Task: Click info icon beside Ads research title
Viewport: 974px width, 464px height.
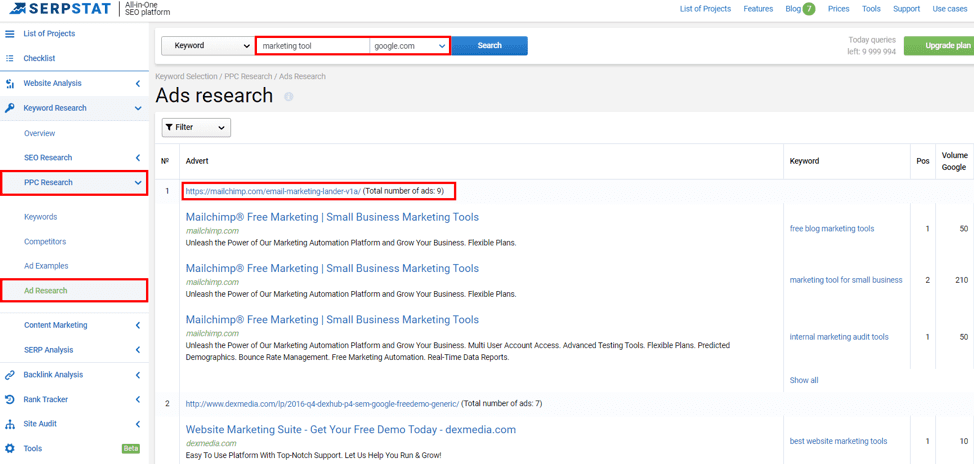Action: pos(289,97)
